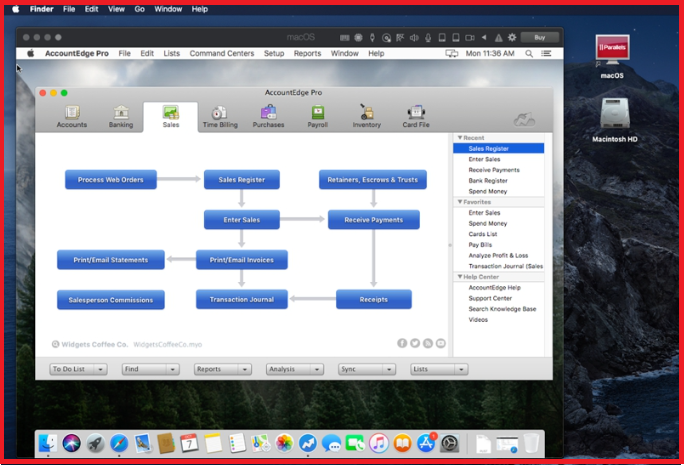Select the Banking command center icon
This screenshot has width=685, height=465.
click(121, 116)
